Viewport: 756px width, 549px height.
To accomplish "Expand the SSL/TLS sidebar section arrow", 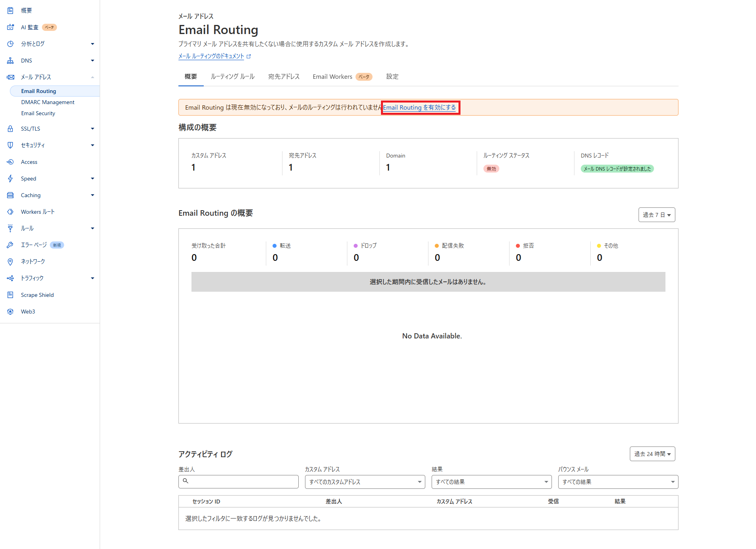I will click(93, 129).
